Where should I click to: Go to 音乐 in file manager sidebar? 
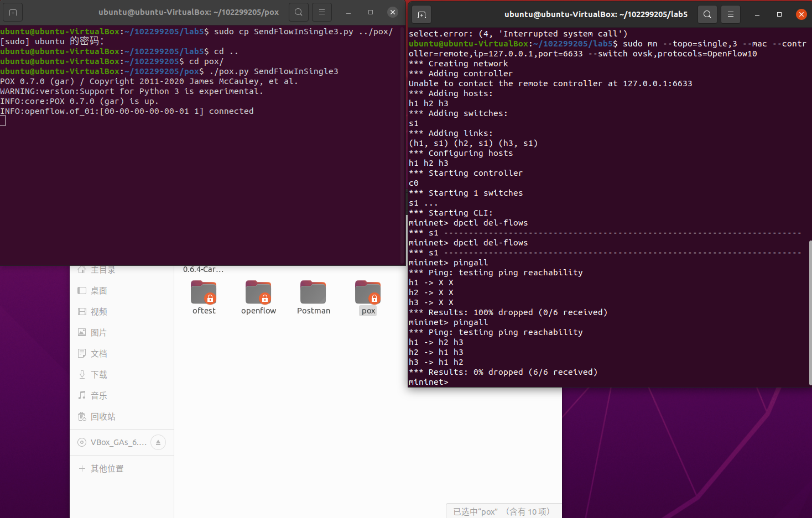pos(122,395)
